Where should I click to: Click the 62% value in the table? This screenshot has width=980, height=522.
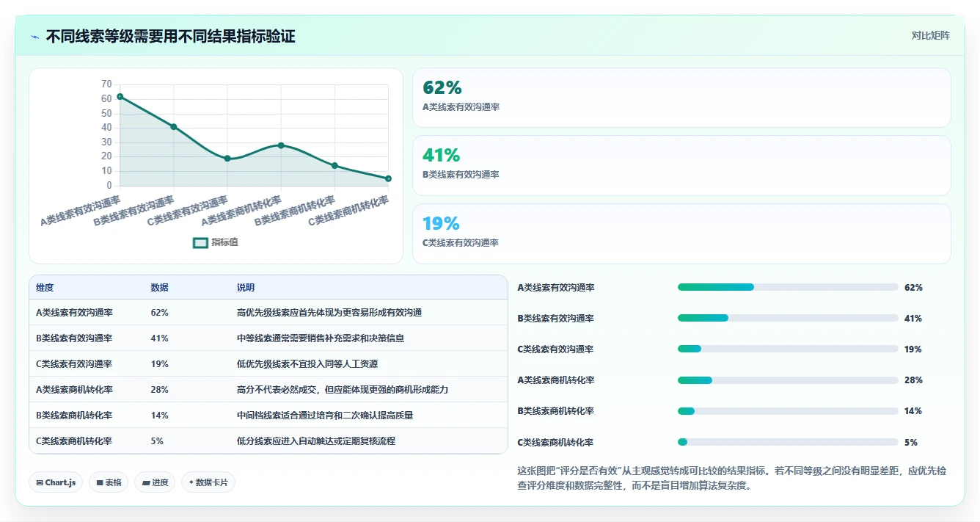coord(159,313)
